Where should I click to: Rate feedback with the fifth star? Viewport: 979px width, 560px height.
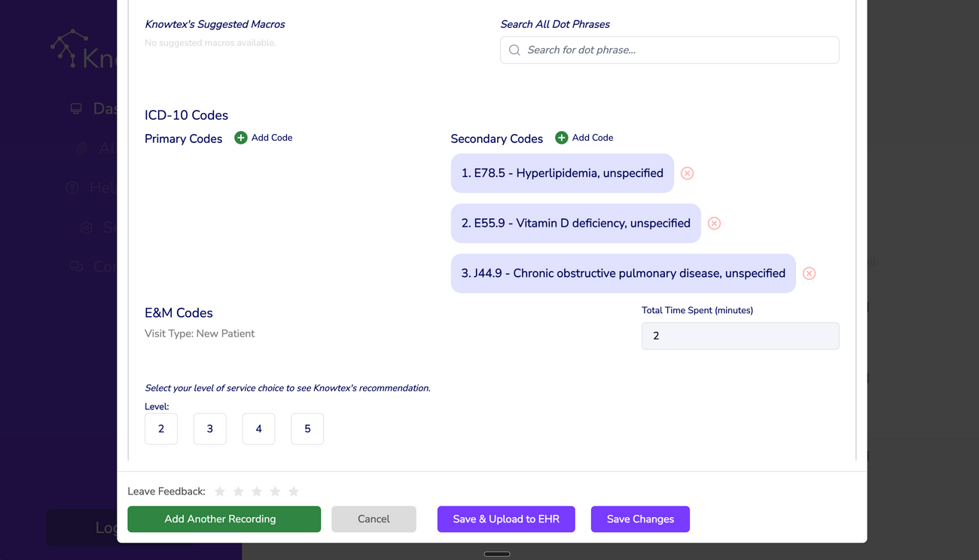294,491
